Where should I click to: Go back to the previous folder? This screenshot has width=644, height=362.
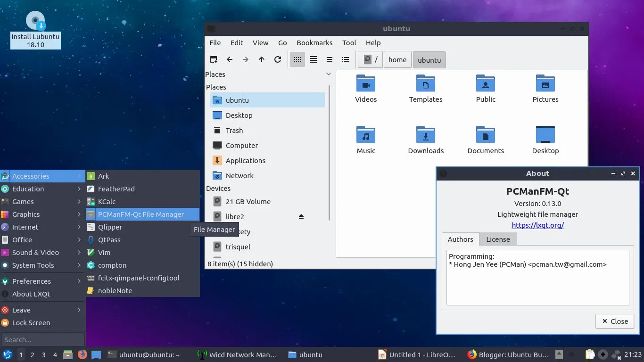(x=230, y=59)
